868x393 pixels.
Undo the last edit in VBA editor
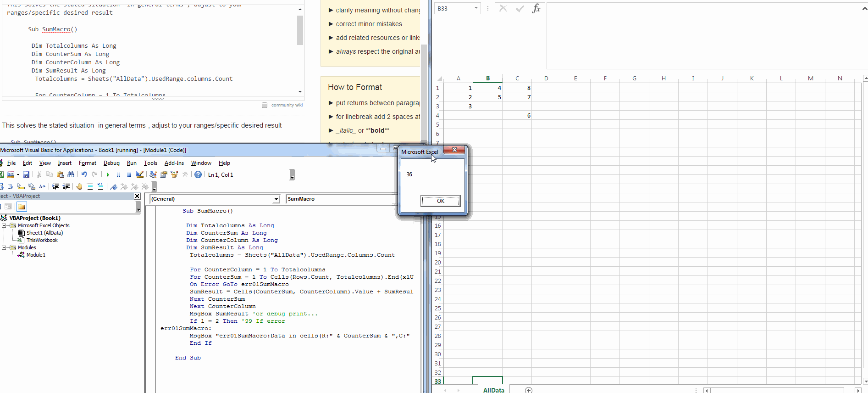[84, 174]
